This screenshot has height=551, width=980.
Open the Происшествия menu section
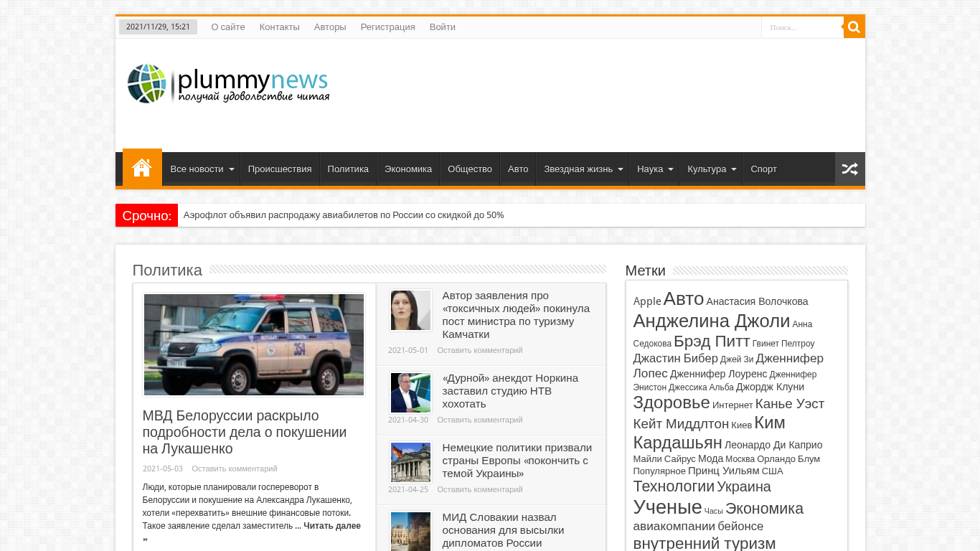(280, 169)
